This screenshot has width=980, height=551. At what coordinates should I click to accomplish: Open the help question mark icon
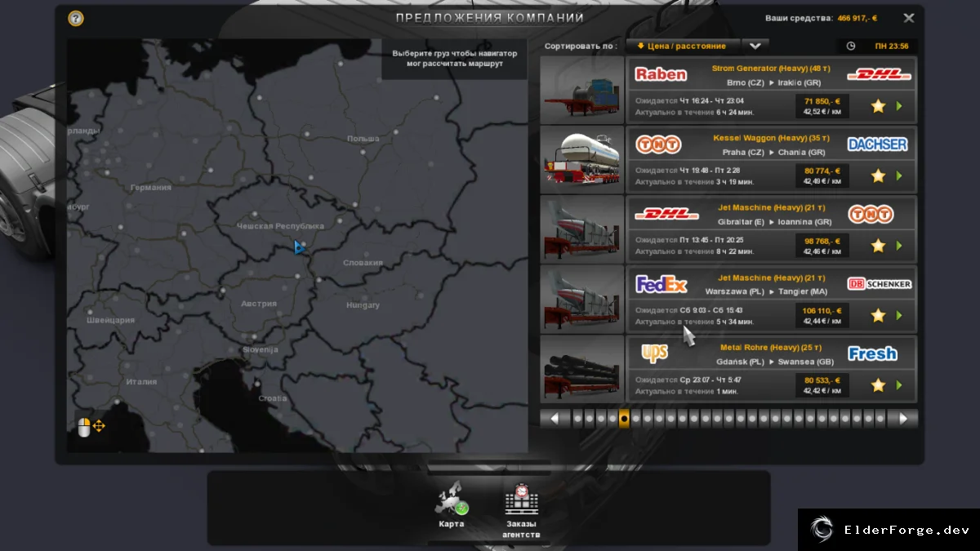(x=76, y=18)
